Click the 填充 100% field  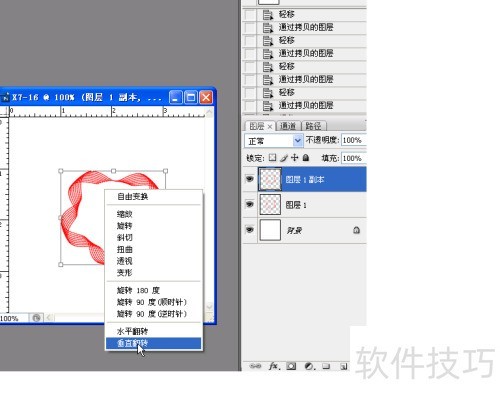354,158
